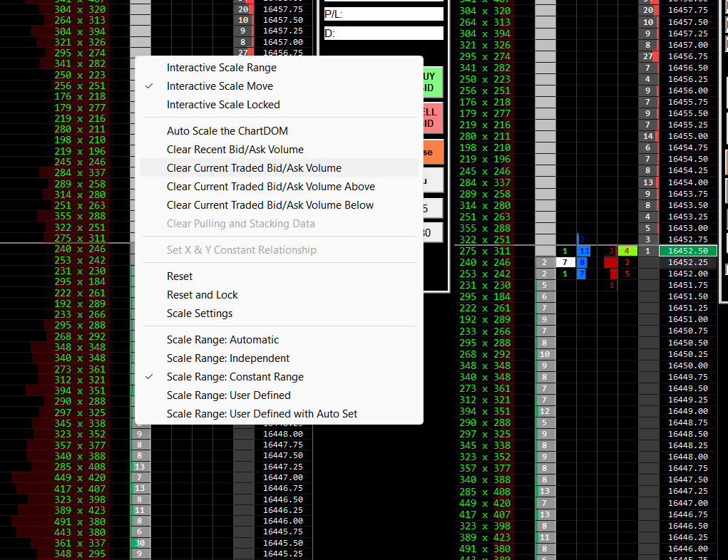Viewport: 728px width, 560px height.
Task: Choose Scale Range: User Defined with Auto Set
Action: 262,414
